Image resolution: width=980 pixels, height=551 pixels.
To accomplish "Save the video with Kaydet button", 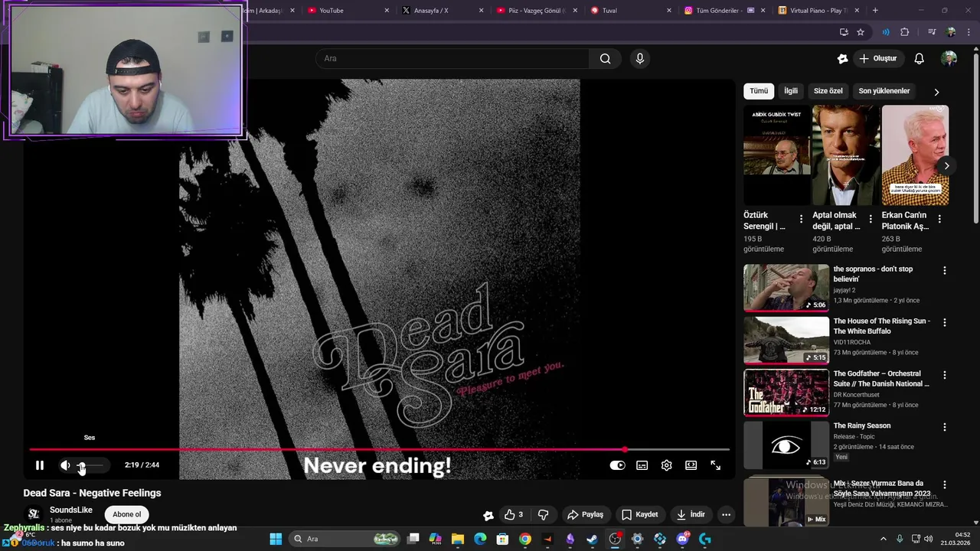I will point(640,514).
